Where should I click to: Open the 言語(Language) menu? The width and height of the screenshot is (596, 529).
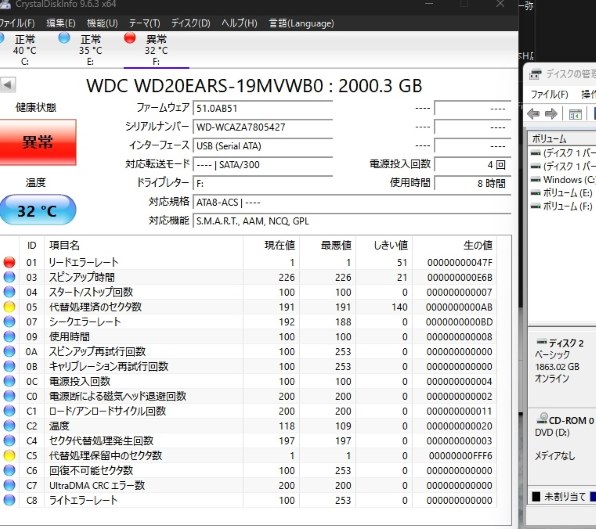[x=301, y=23]
